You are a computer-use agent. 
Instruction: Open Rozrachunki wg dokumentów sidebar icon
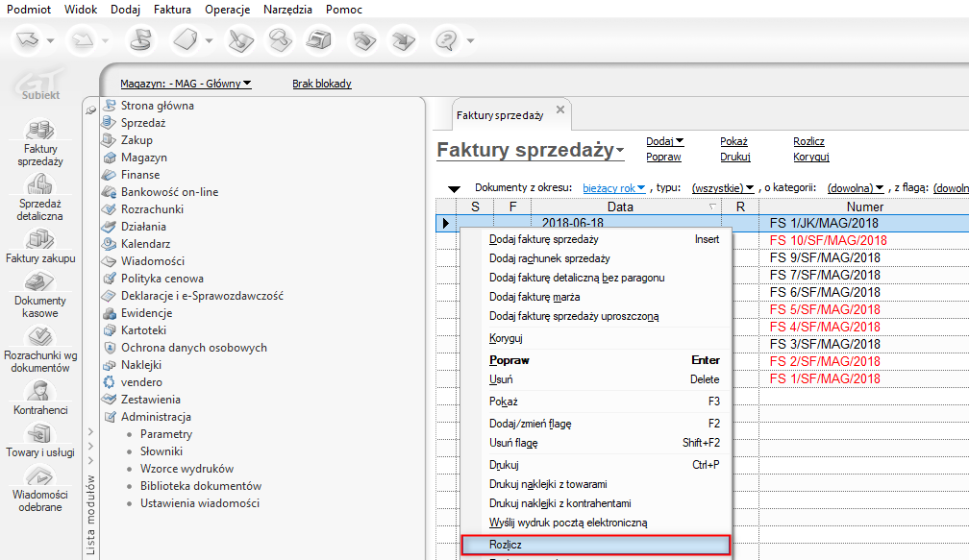(39, 336)
